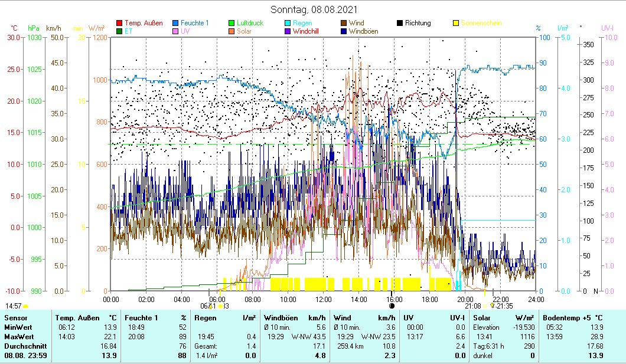Click the blue Feuchte 1 legend square

(176, 24)
